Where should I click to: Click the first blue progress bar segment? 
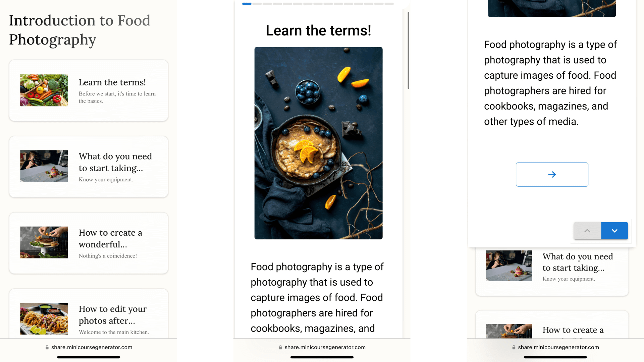[x=247, y=4]
